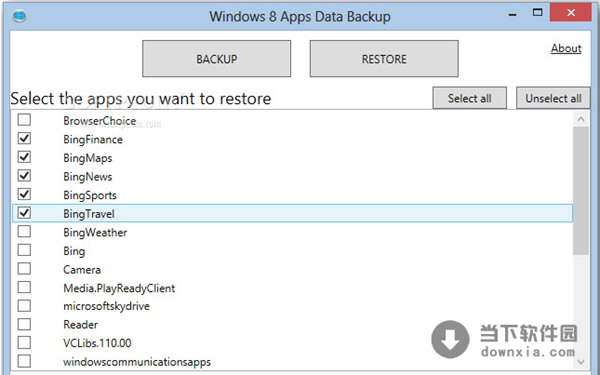The height and width of the screenshot is (375, 600).
Task: Click the Select all button
Action: tap(470, 98)
